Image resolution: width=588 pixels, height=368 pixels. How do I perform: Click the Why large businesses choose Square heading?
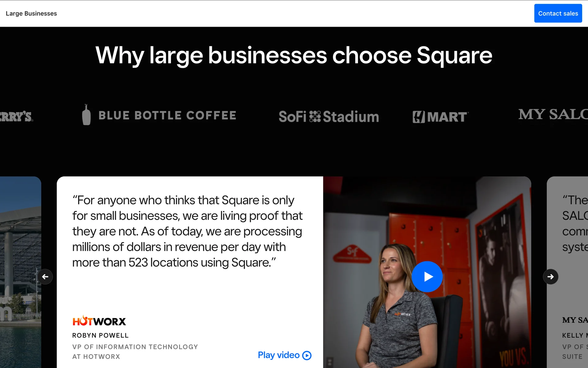(x=294, y=56)
